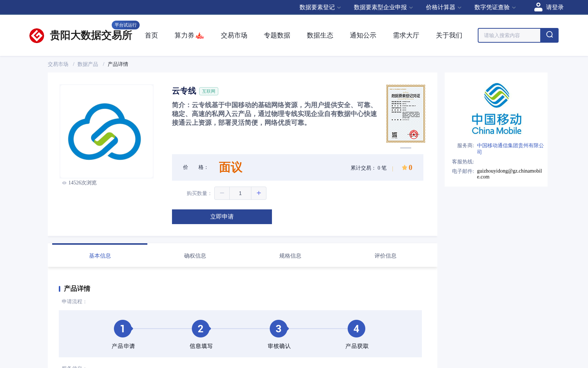588x368 pixels.
Task: Switch to the 确权信息 tab
Action: point(195,256)
